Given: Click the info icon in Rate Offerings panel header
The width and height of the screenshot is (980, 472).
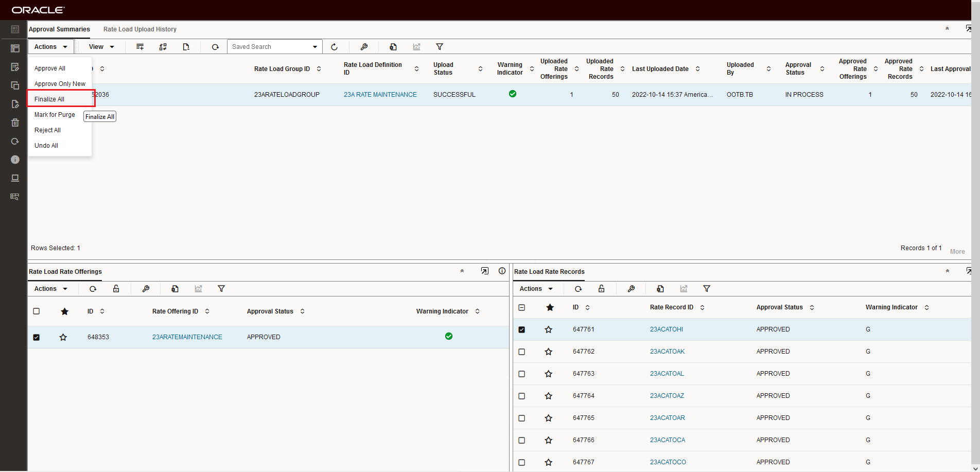Looking at the screenshot, I should pos(502,271).
